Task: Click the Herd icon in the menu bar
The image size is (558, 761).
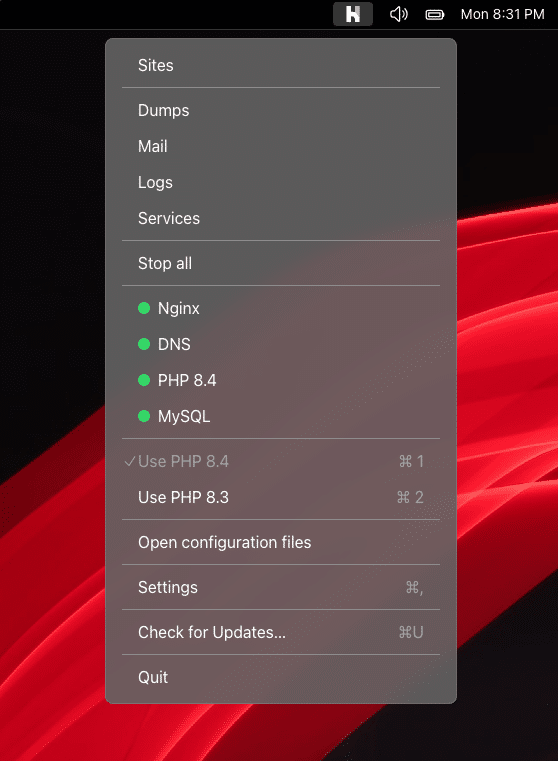Action: click(353, 14)
